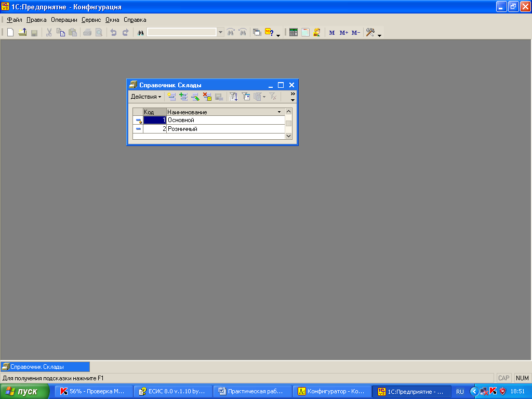This screenshot has height=399, width=532.
Task: Open the Окна menu
Action: coord(112,20)
